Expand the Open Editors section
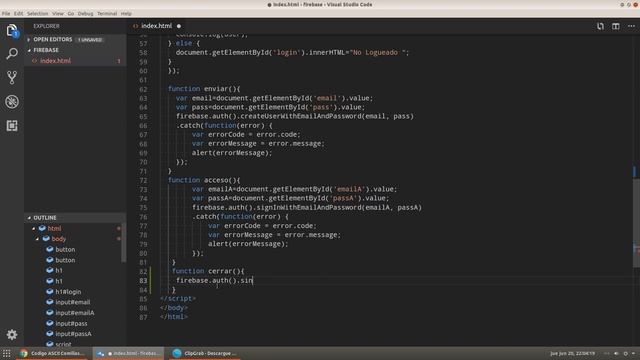 75,40
